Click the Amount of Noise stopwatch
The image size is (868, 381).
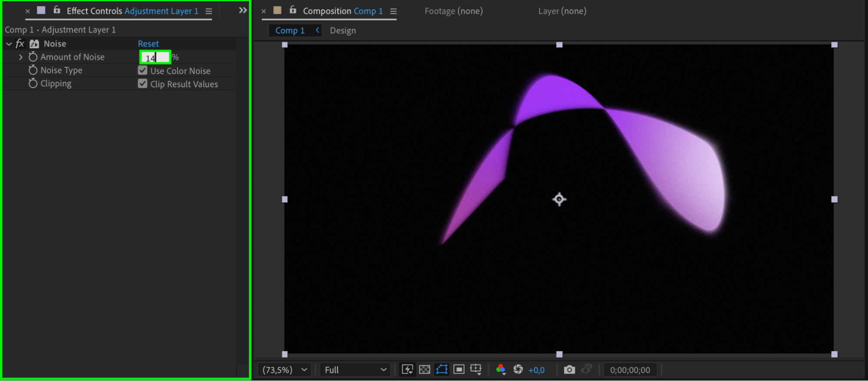[x=33, y=57]
